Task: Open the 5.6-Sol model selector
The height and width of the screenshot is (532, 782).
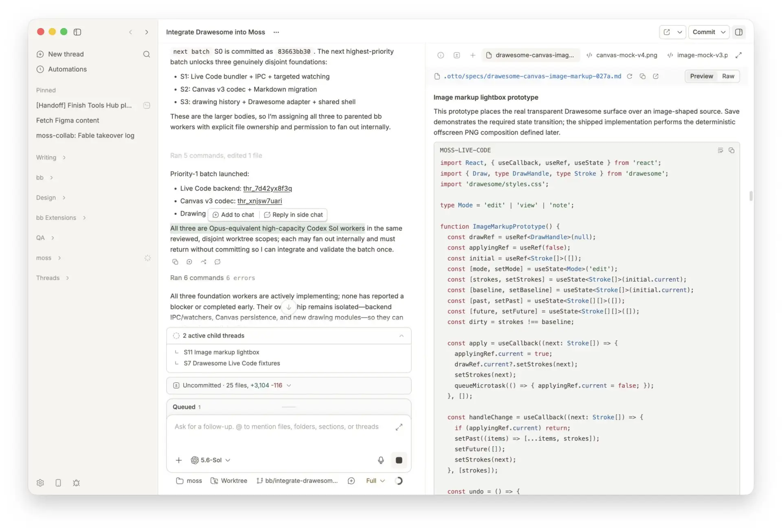Action: point(211,460)
